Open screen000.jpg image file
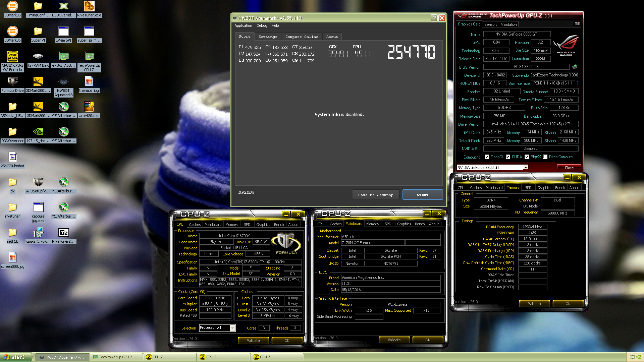 (12, 260)
